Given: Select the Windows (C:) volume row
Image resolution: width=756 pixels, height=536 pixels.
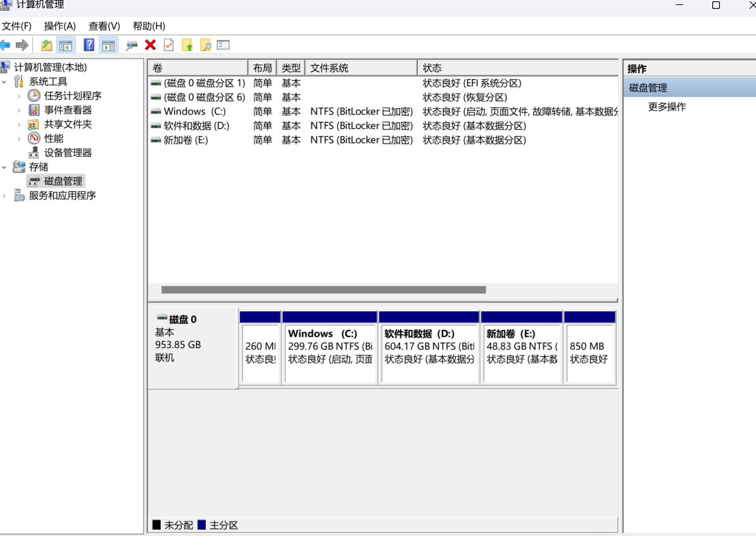Looking at the screenshot, I should [x=383, y=111].
